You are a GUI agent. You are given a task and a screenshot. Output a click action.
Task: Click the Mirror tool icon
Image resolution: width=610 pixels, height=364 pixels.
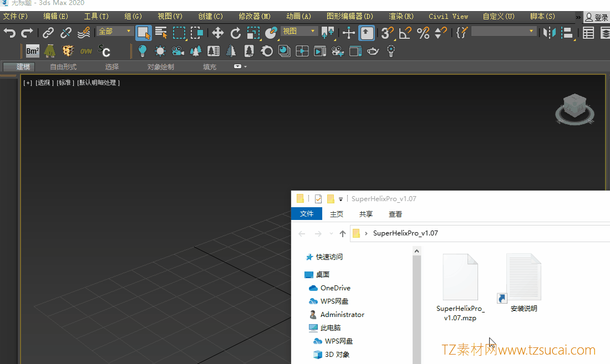coord(550,33)
